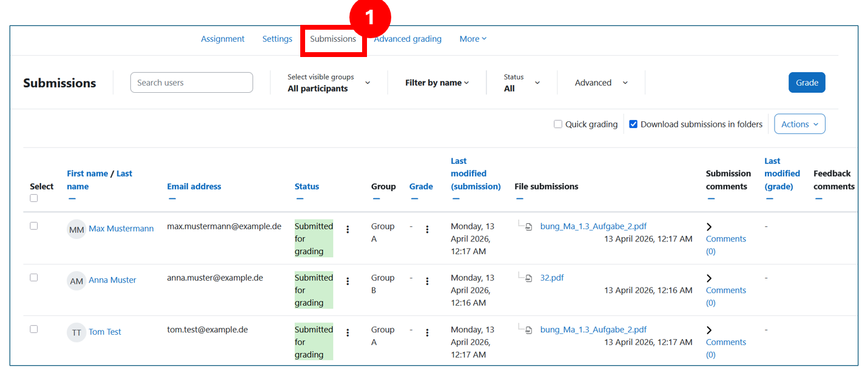
Task: Open the Actions dropdown menu
Action: tap(799, 124)
